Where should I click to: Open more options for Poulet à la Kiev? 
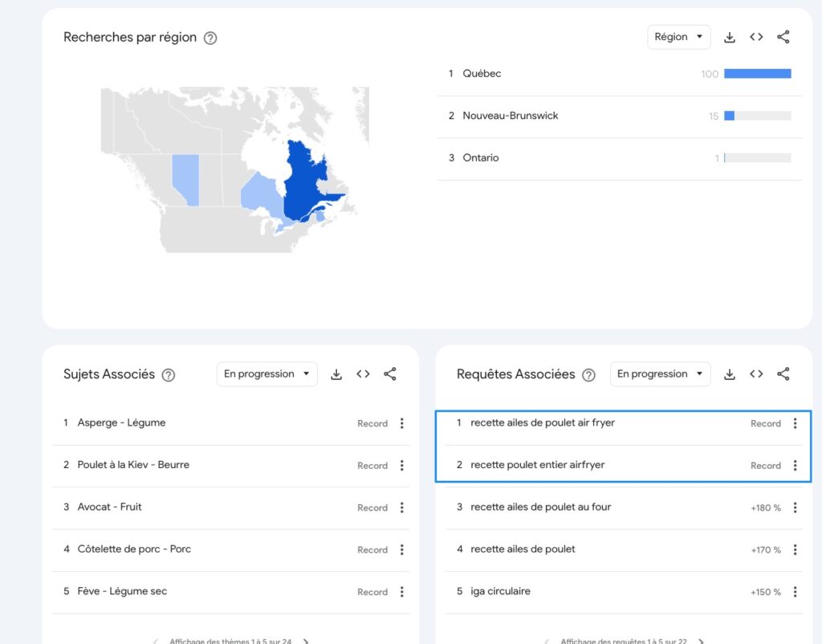[x=402, y=465]
